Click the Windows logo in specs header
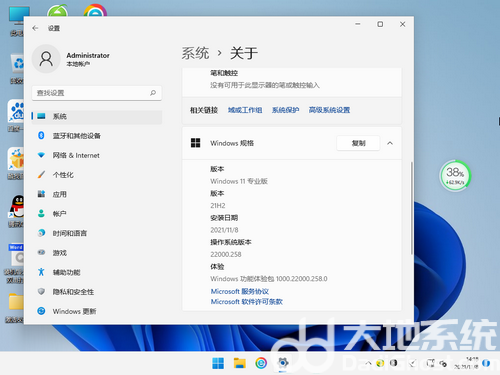 tap(195, 143)
